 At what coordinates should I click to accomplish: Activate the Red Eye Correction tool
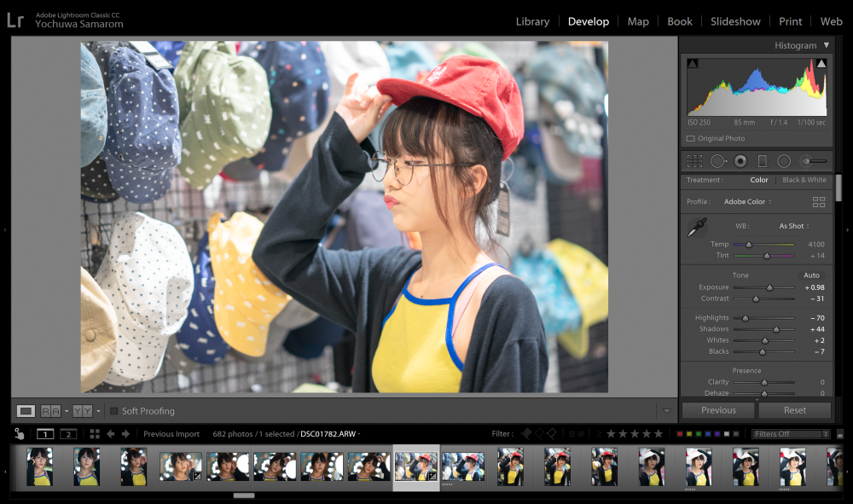pos(740,161)
